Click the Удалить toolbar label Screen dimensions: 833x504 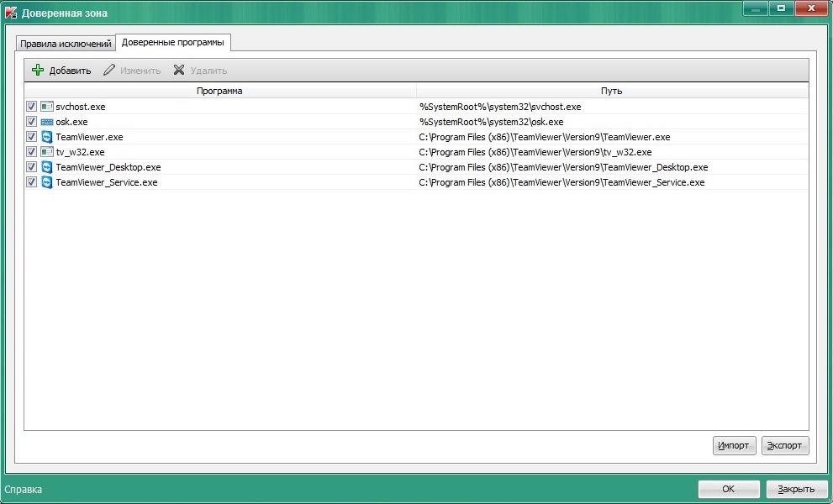pyautogui.click(x=208, y=71)
